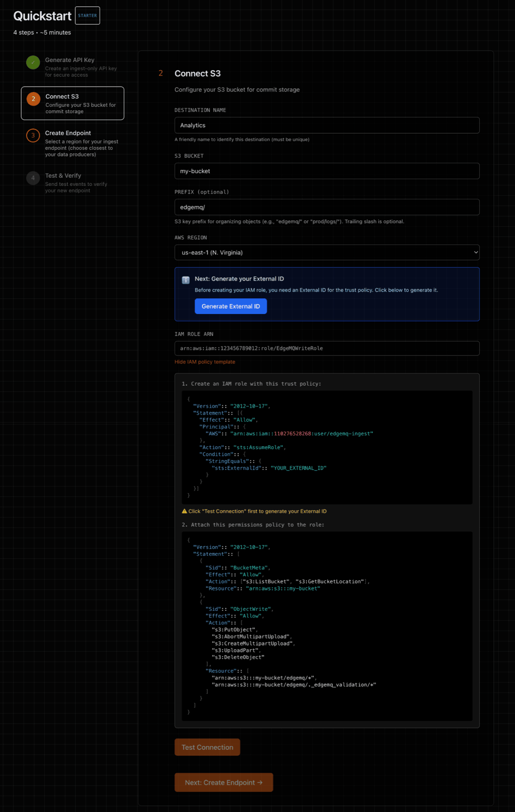This screenshot has width=515, height=812.
Task: Click the _edgemq_validation resource line
Action: 294,685
